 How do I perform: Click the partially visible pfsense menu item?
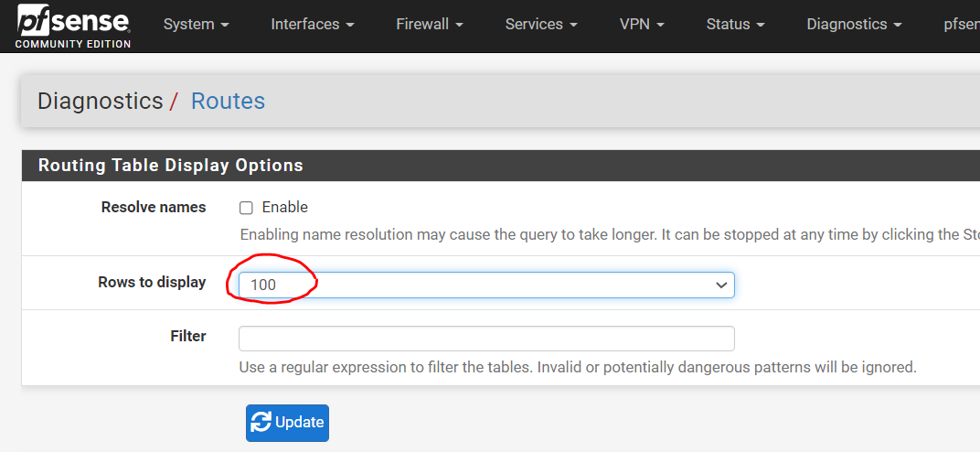(x=961, y=25)
